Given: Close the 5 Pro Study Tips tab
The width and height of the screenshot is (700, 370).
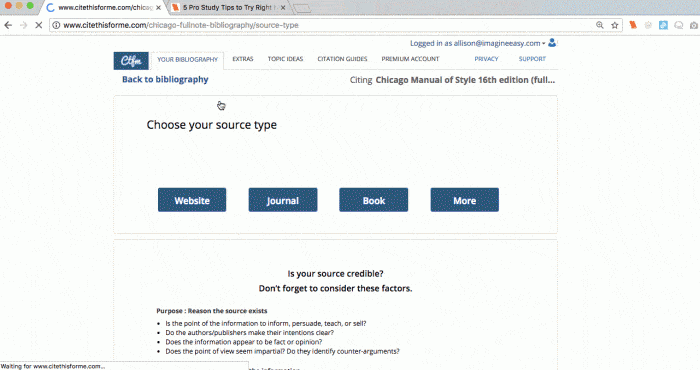Looking at the screenshot, I should click(283, 8).
